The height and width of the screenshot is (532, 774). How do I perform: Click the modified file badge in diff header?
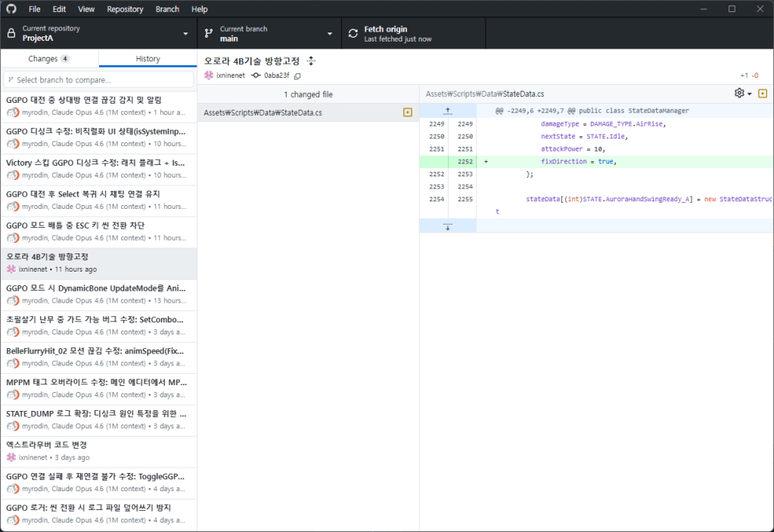(762, 94)
